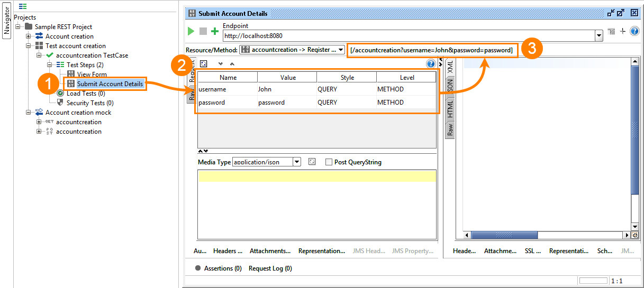This screenshot has width=644, height=288.
Task: Collapse the Account creation mock node
Action: pos(29,112)
